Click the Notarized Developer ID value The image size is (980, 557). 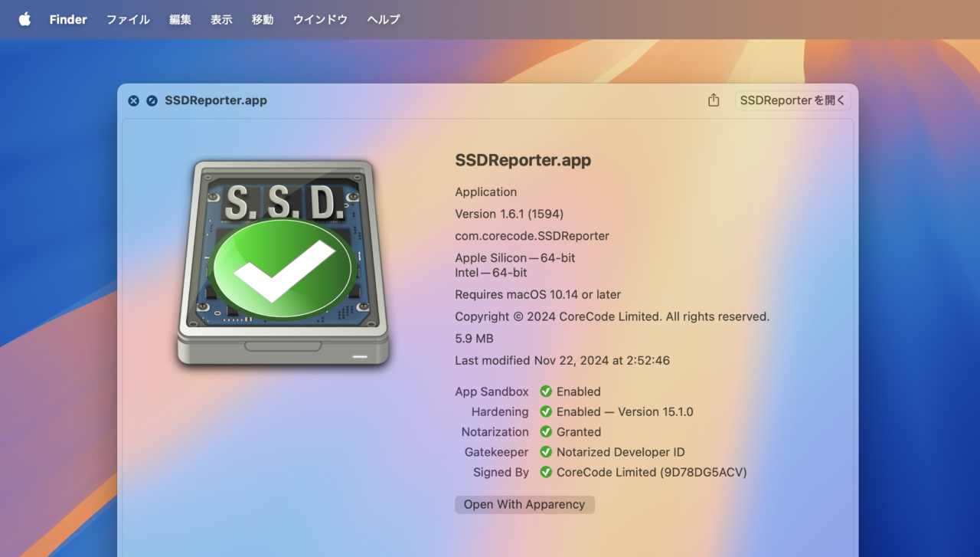pyautogui.click(x=621, y=452)
